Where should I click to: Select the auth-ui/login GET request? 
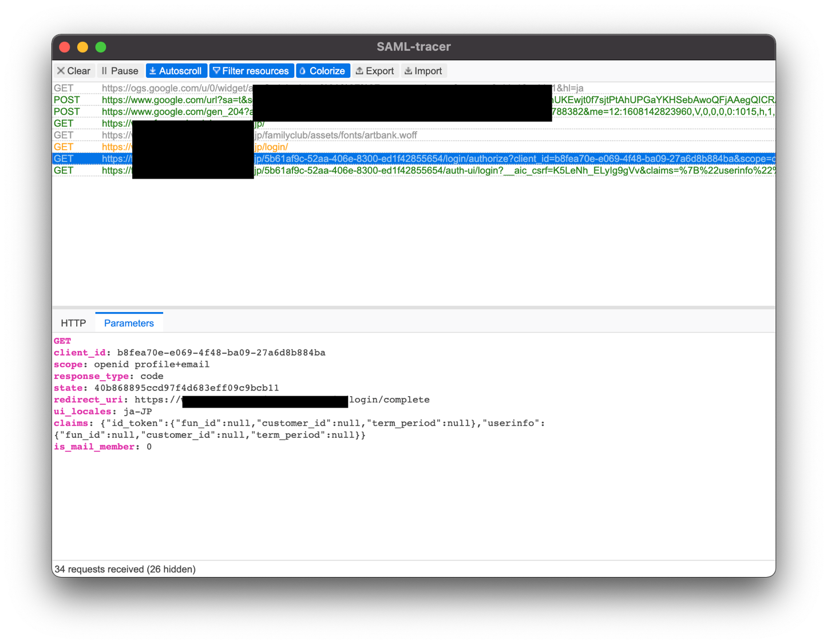(x=413, y=171)
